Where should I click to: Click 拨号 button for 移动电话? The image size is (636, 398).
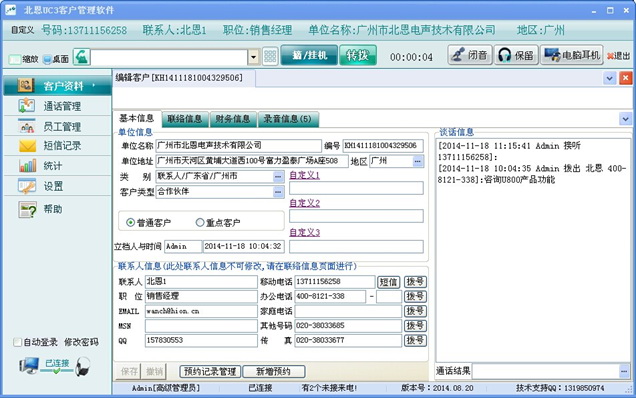[415, 282]
